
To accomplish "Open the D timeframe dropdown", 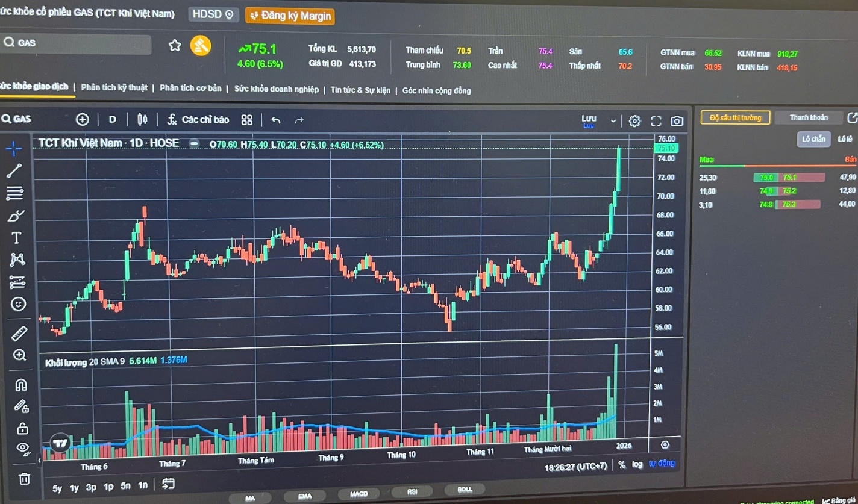I will pos(112,119).
